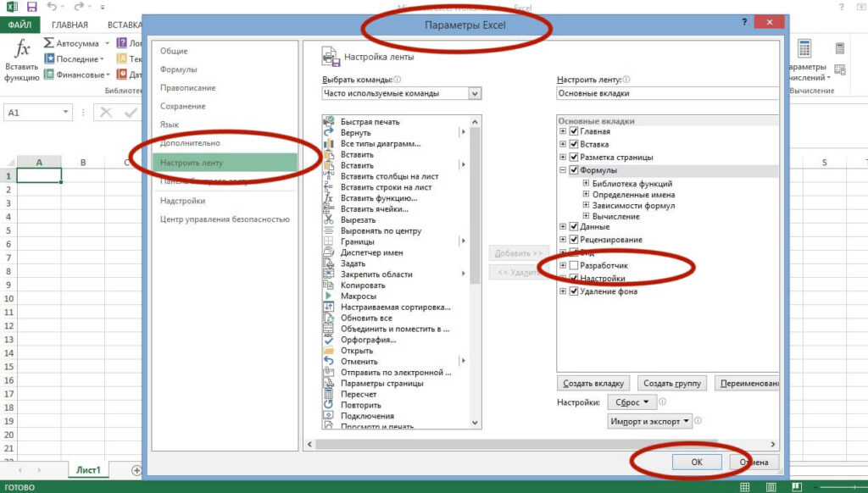Click the Save icon in quick access toolbar
The image size is (868, 493).
[x=31, y=7]
